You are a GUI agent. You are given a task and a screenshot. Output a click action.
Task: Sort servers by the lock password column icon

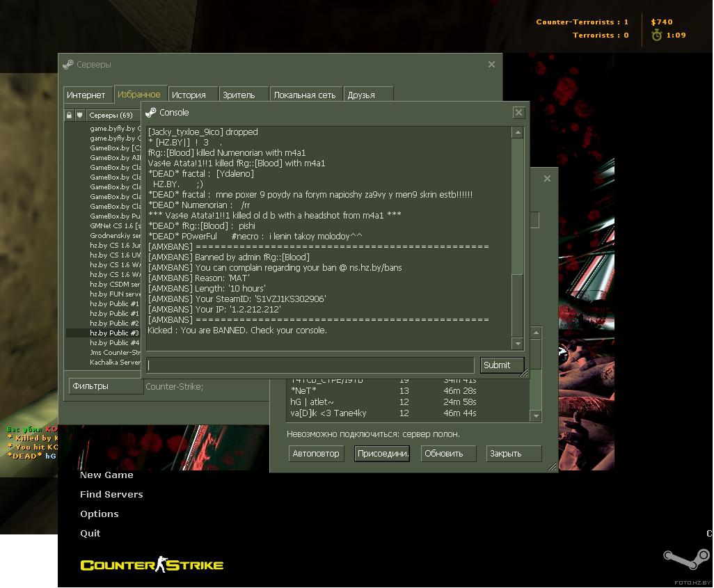click(x=69, y=116)
